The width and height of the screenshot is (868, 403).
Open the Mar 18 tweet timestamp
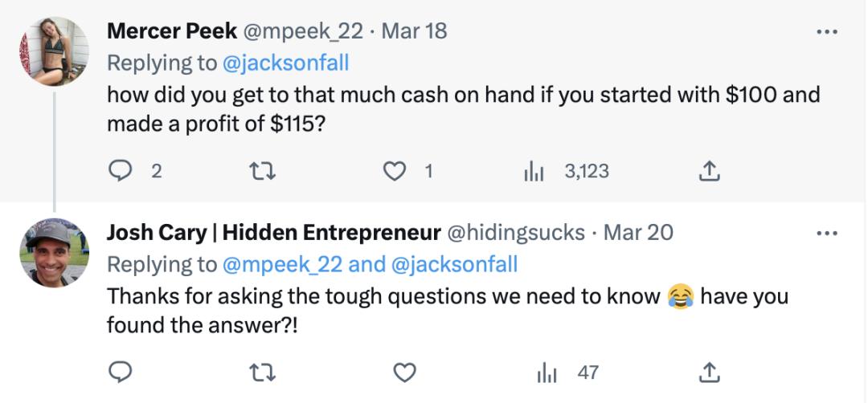point(414,31)
